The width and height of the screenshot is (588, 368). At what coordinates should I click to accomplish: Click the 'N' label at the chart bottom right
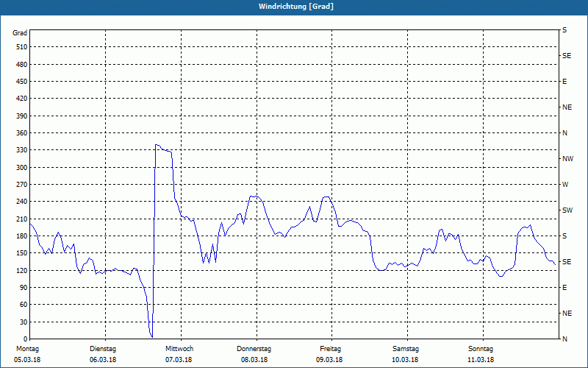(564, 339)
